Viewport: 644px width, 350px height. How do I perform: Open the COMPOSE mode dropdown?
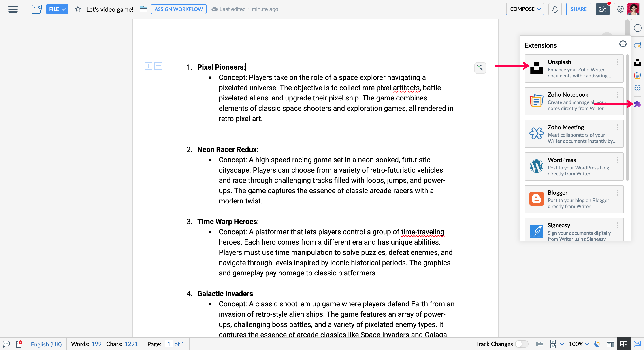tap(525, 9)
